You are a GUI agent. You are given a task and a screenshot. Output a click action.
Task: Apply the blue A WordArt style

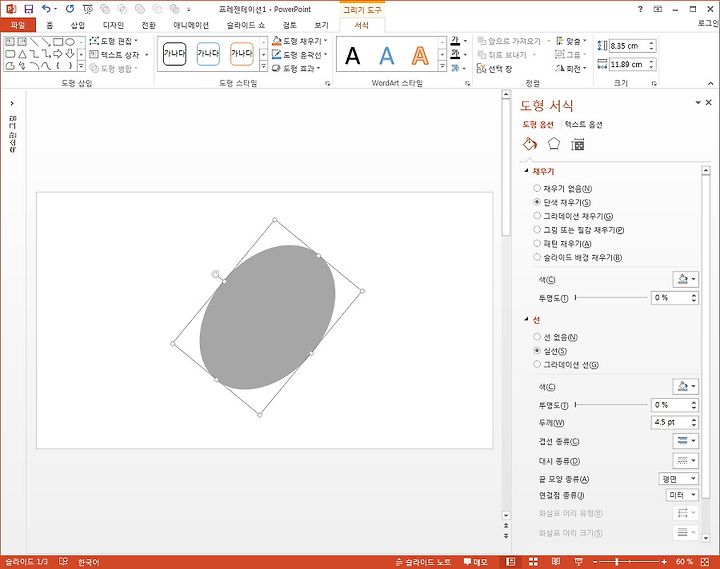387,56
